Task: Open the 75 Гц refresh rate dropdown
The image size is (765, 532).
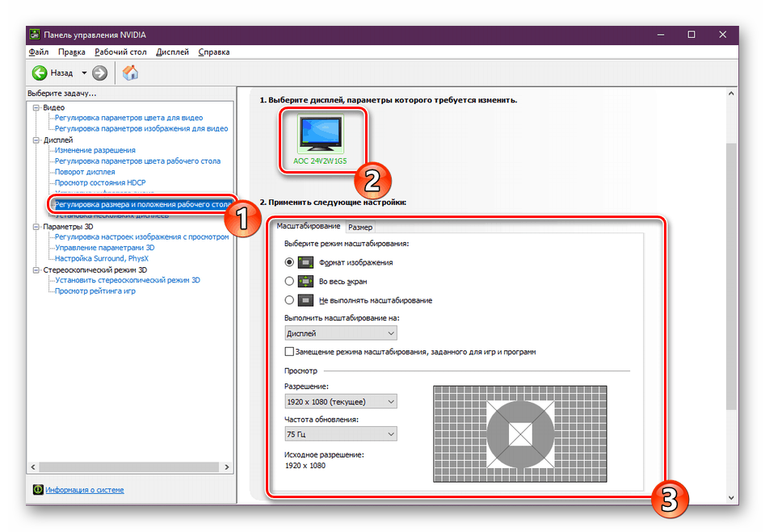Action: 341,434
